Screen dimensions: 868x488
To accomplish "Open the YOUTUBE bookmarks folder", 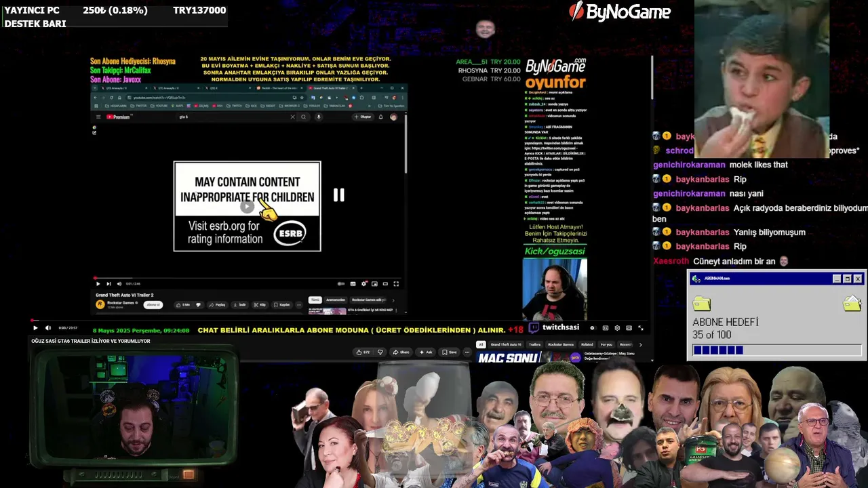I will point(160,106).
